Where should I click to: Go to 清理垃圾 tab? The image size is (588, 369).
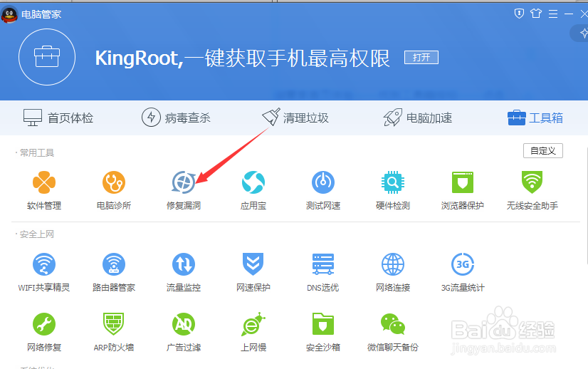coord(295,118)
